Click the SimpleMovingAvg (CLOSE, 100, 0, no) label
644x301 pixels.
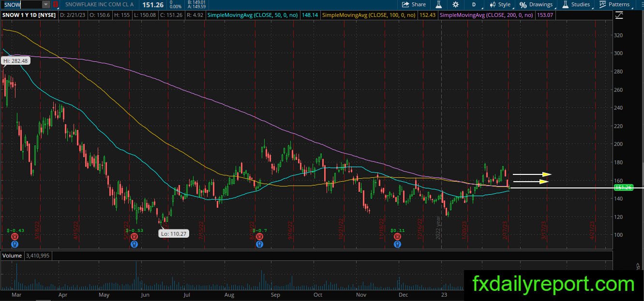(x=369, y=15)
